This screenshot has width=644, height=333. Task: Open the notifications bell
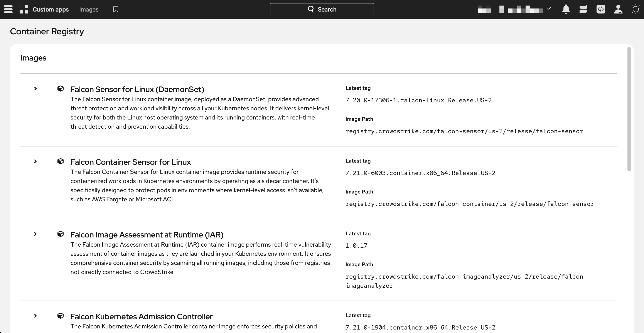[x=566, y=9]
